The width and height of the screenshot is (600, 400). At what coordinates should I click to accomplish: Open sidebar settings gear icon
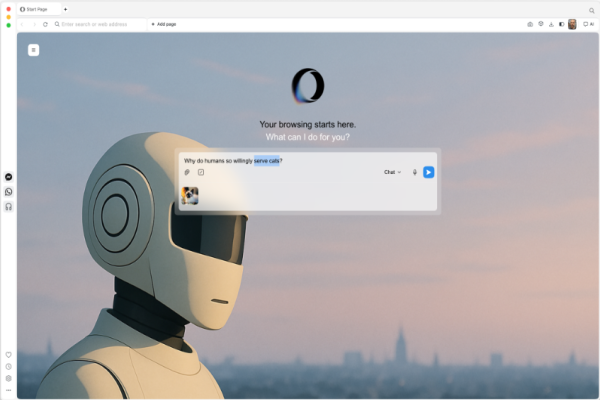point(8,378)
